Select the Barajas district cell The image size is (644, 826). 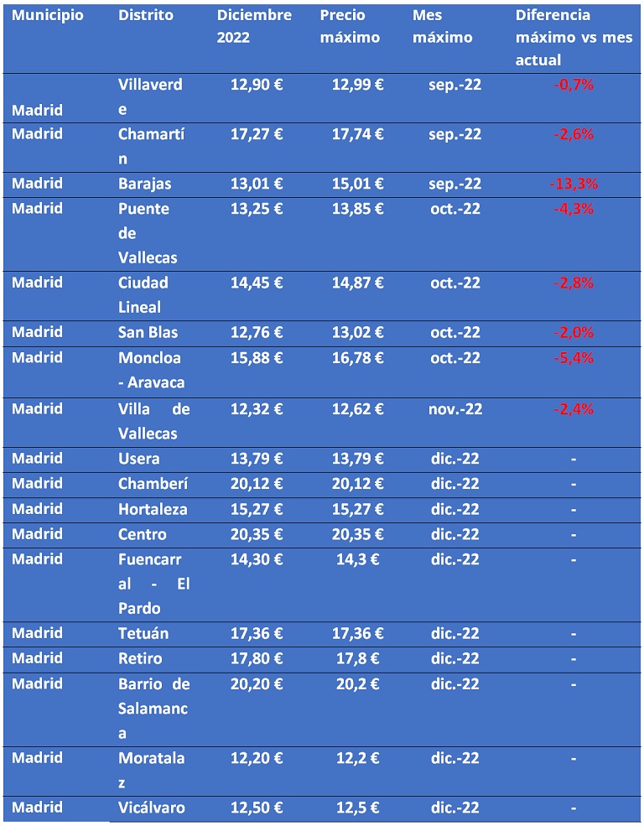point(145,184)
